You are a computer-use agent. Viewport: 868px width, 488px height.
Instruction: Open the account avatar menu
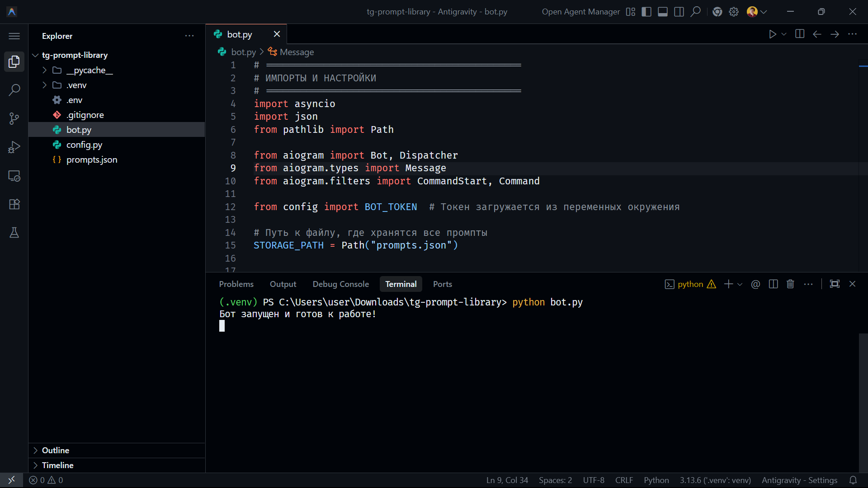coord(752,12)
